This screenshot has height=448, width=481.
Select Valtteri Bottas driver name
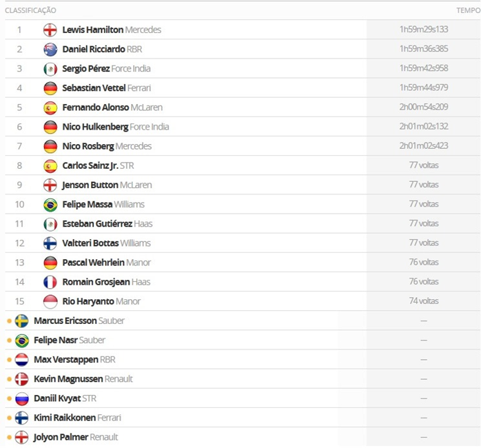[90, 243]
